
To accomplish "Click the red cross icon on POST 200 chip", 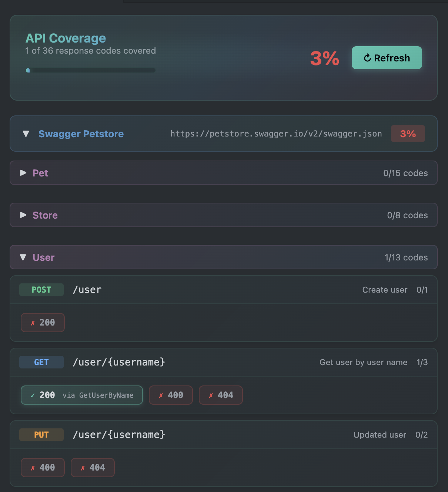I will (33, 323).
